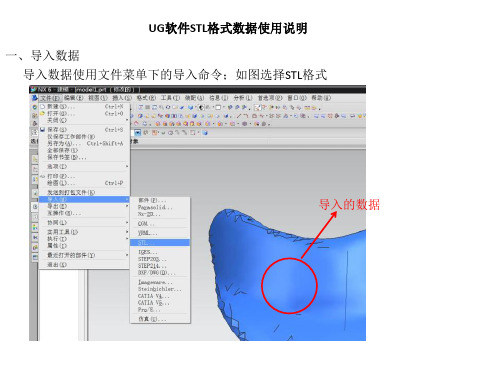Choose Pro/E... import option
Screen dimensions: 500x375
(160, 310)
